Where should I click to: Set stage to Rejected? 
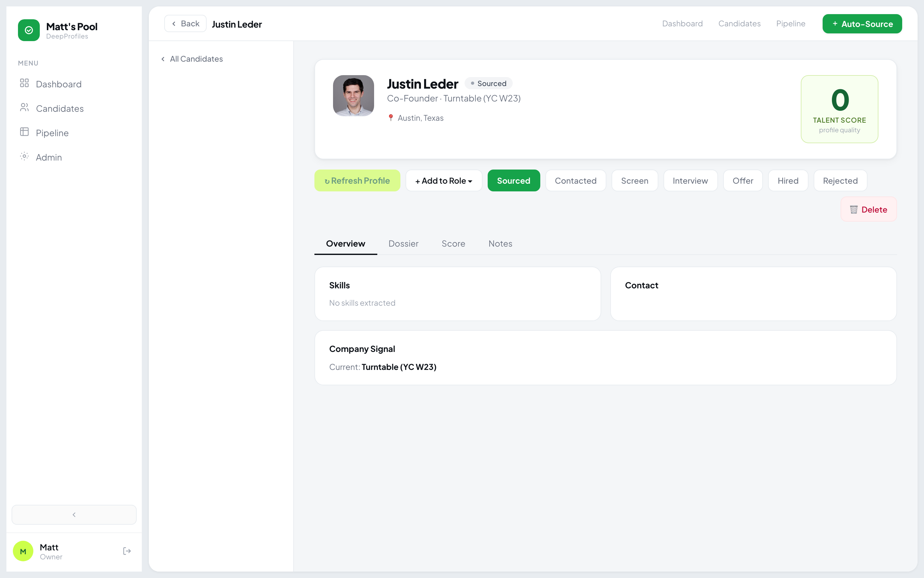tap(840, 180)
